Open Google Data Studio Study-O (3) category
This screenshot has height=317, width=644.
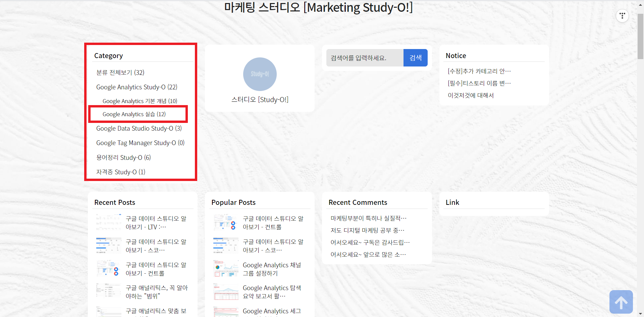click(x=139, y=128)
